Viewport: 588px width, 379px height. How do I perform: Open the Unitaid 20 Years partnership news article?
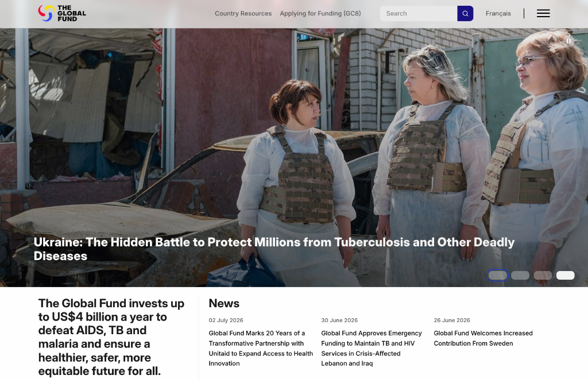261,348
